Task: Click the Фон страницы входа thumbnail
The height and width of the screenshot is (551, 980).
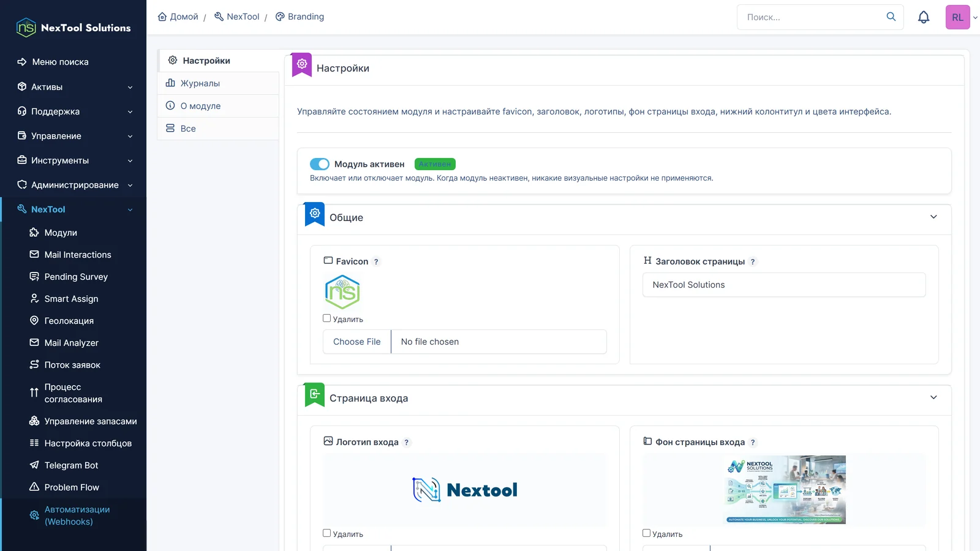Action: pyautogui.click(x=784, y=490)
